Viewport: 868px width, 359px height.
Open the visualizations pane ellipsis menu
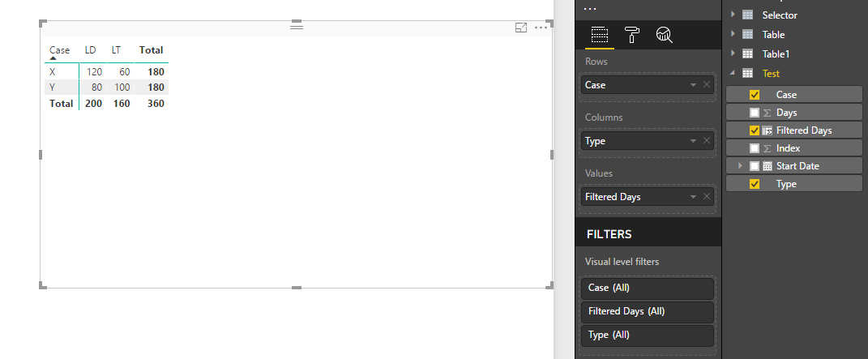coord(590,10)
